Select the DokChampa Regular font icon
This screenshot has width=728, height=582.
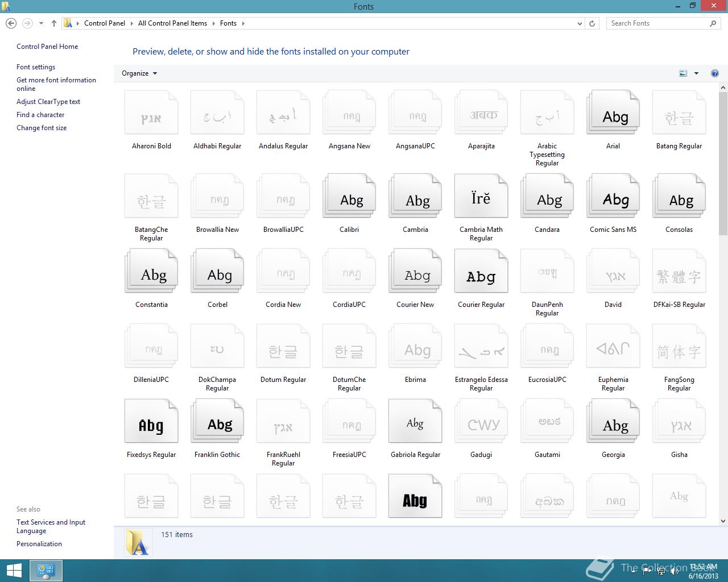point(217,346)
